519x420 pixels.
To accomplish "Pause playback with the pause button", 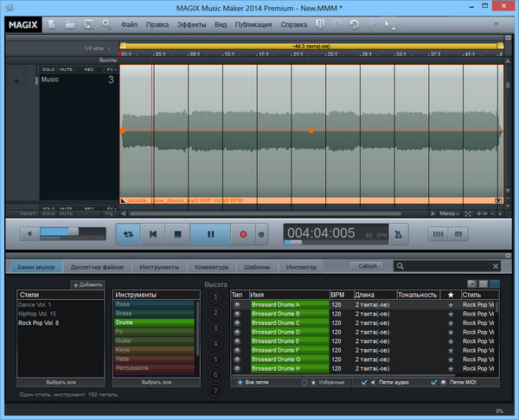I will click(x=209, y=233).
